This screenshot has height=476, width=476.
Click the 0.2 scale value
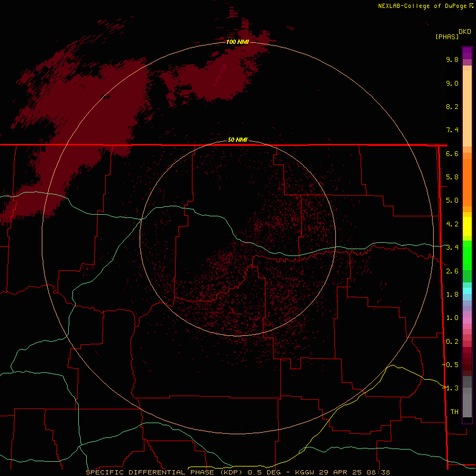tap(452, 342)
